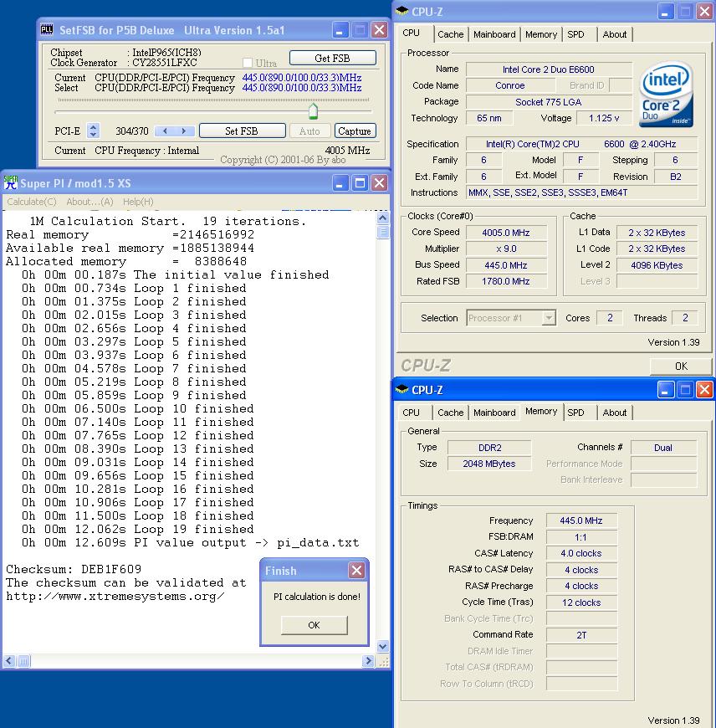Click right arrow next to 304/370
The image size is (716, 728).
[x=184, y=131]
